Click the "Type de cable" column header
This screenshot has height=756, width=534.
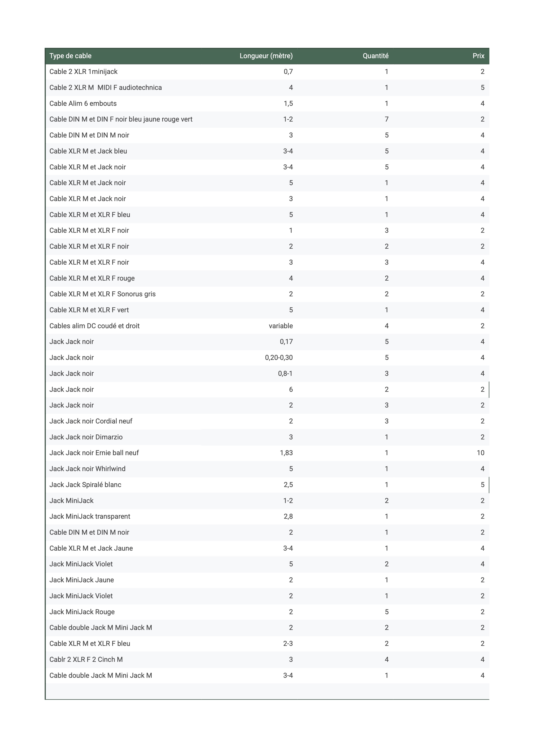(x=70, y=56)
